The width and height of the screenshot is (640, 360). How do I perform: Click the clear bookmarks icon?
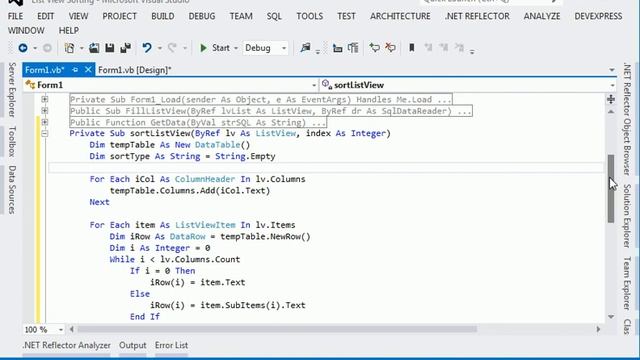459,48
